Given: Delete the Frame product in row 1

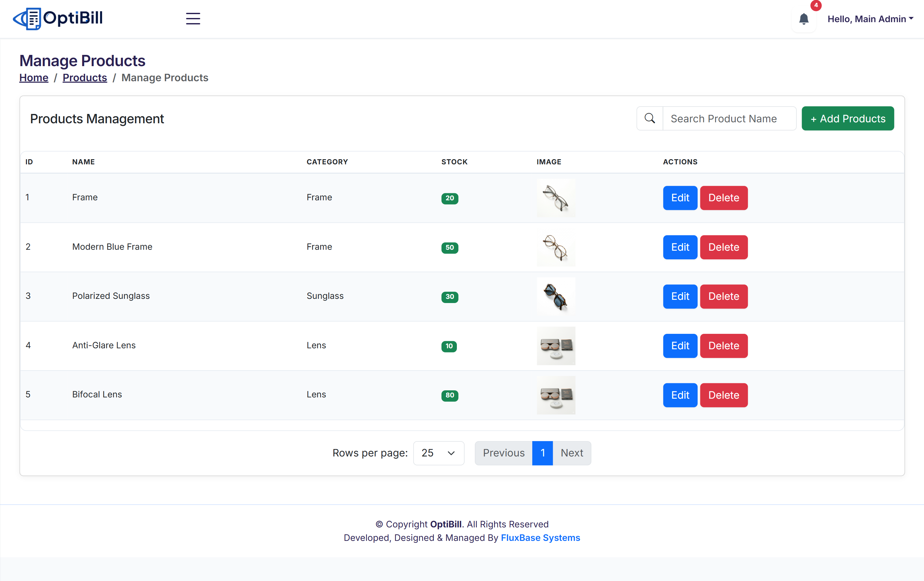Looking at the screenshot, I should coord(724,198).
